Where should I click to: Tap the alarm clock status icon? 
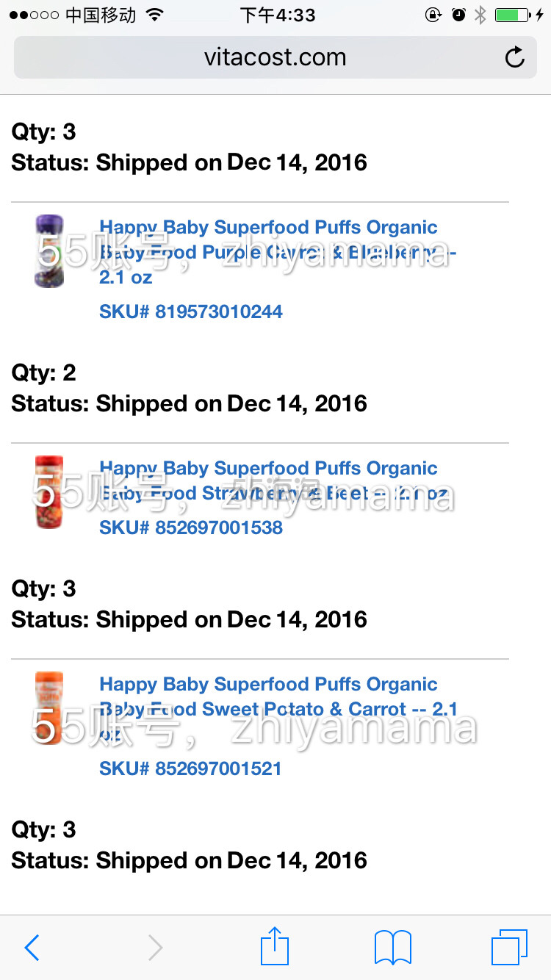(x=458, y=15)
